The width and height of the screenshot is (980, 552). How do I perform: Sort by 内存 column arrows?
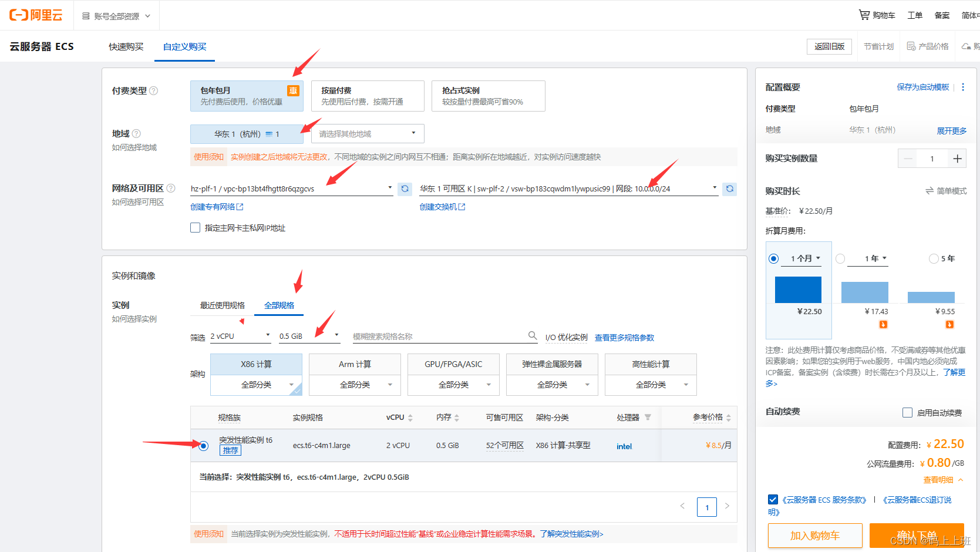tap(457, 418)
